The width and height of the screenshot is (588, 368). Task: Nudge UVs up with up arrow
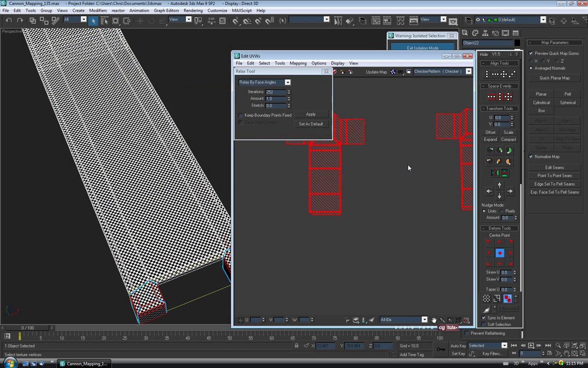pyautogui.click(x=500, y=185)
